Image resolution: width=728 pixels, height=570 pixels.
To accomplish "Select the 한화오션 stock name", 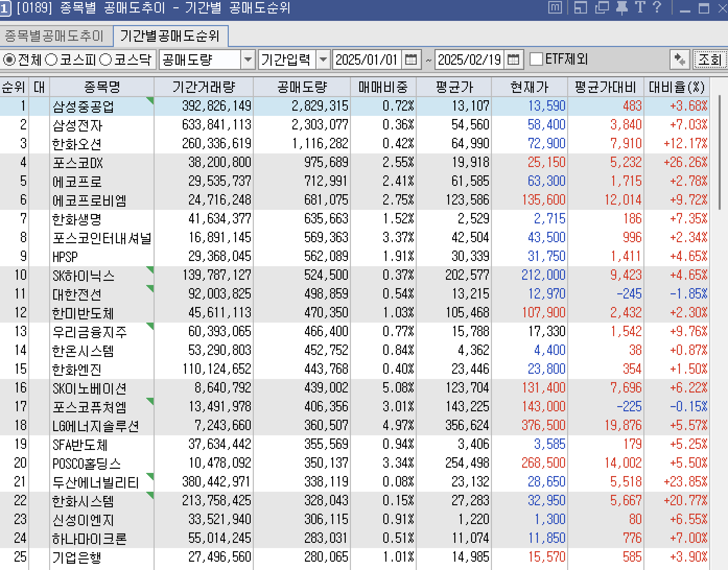I will point(77,144).
